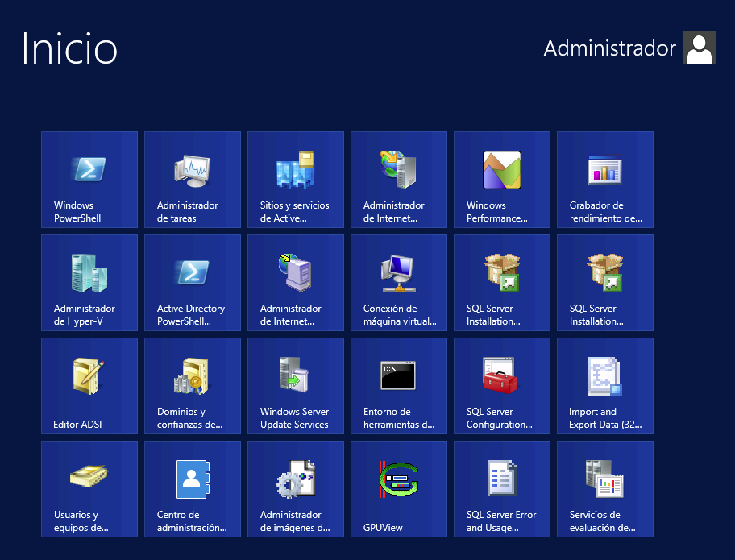The image size is (735, 560).
Task: Open SQL Server Error and Usage tile
Action: click(x=502, y=489)
